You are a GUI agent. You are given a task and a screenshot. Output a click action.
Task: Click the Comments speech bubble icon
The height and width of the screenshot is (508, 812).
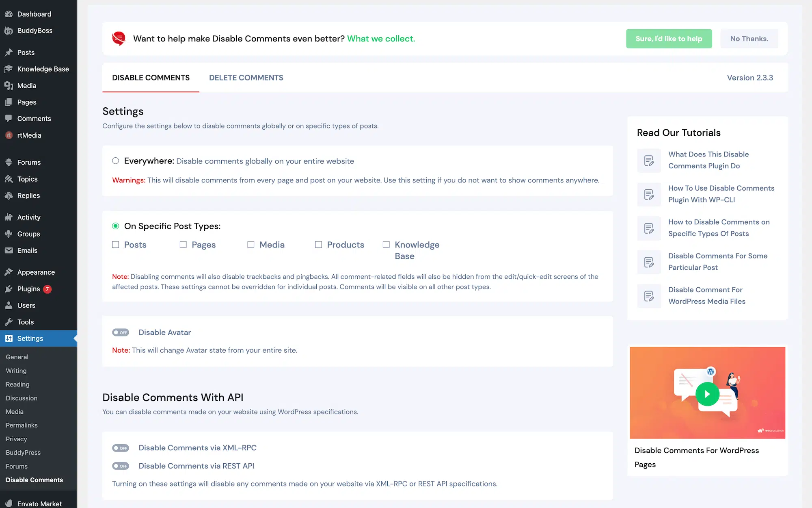[9, 119]
